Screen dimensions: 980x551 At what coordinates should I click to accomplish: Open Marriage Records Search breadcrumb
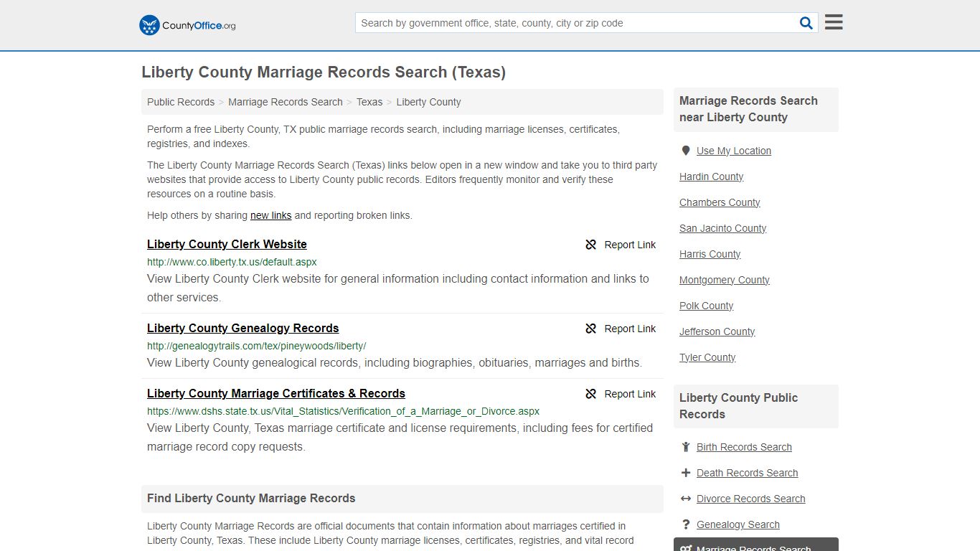(286, 102)
